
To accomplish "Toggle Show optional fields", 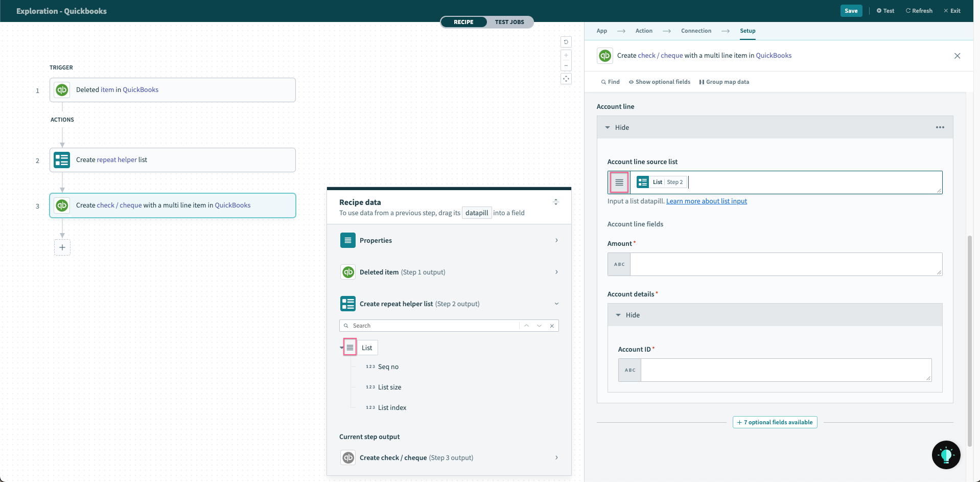I will [659, 82].
